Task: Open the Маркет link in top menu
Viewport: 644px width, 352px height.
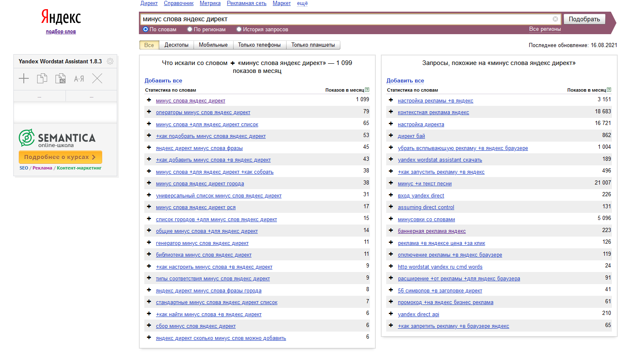Action: [282, 3]
